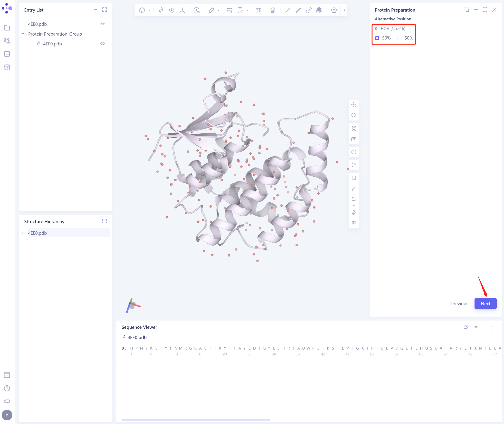
Task: Click the Next button in Protein Preparation
Action: (485, 303)
